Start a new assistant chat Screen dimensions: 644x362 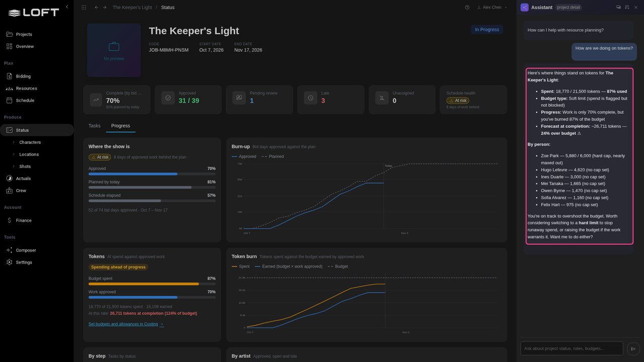pos(627,7)
